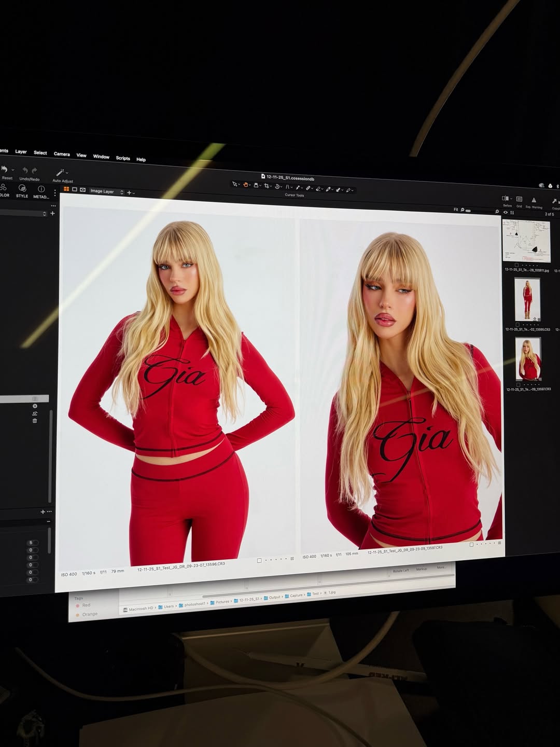560x747 pixels.
Task: Click the Auto Adjust magic wand icon
Action: tap(60, 173)
